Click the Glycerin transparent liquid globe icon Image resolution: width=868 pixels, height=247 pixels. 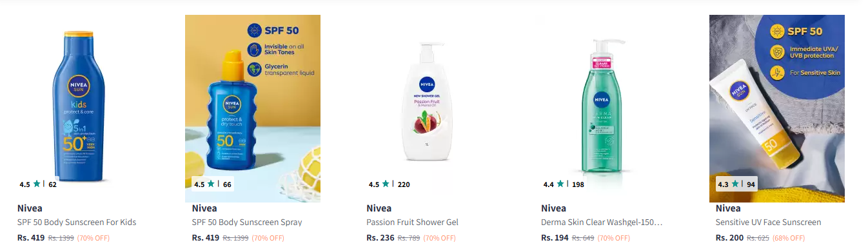point(253,69)
